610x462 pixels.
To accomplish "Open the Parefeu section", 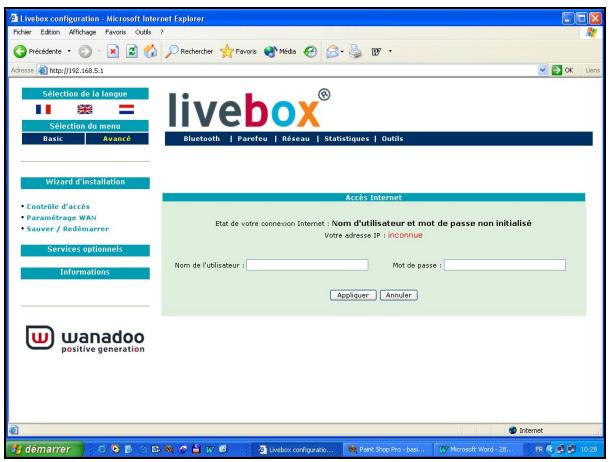I will pyautogui.click(x=252, y=139).
